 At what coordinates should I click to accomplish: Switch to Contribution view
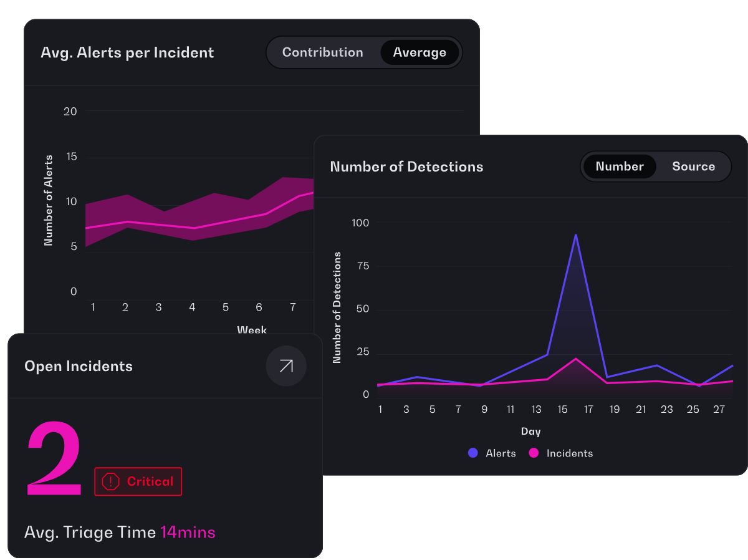tap(322, 52)
